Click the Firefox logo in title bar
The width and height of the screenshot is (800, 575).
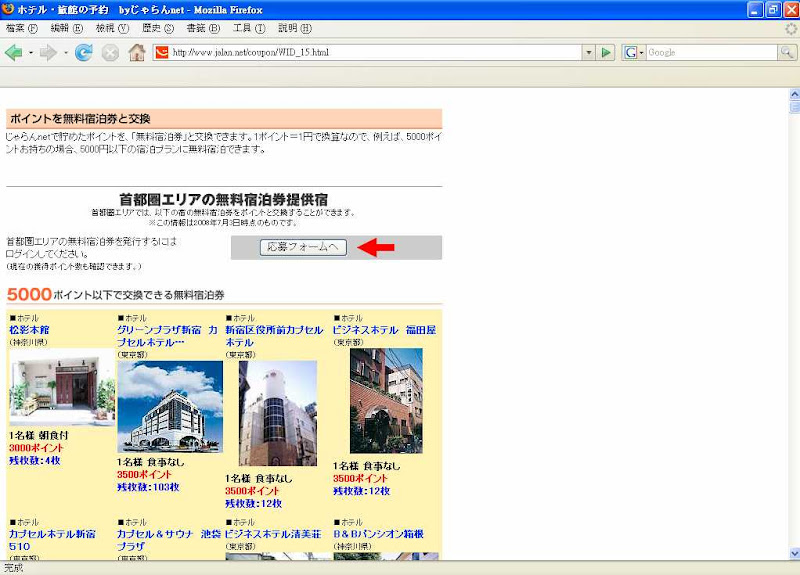pos(8,9)
